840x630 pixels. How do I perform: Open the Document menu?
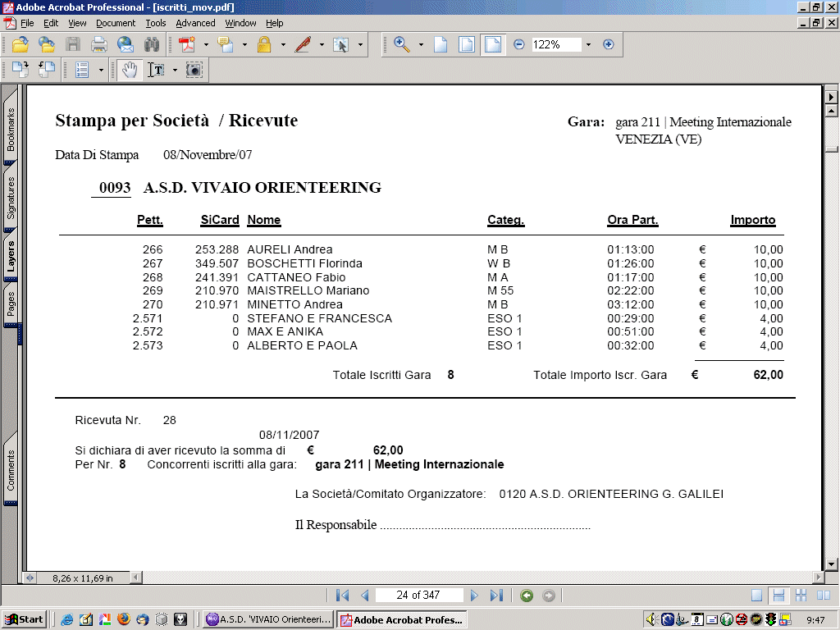pos(116,23)
